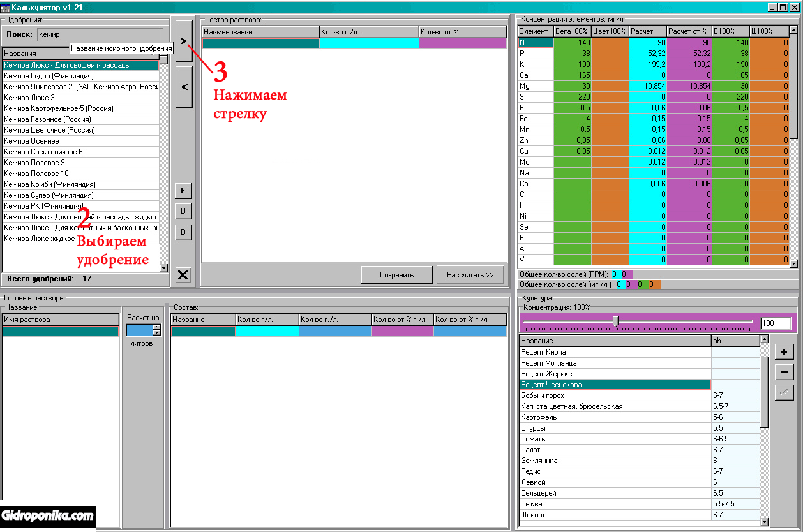Click the Названия column header

click(x=80, y=54)
